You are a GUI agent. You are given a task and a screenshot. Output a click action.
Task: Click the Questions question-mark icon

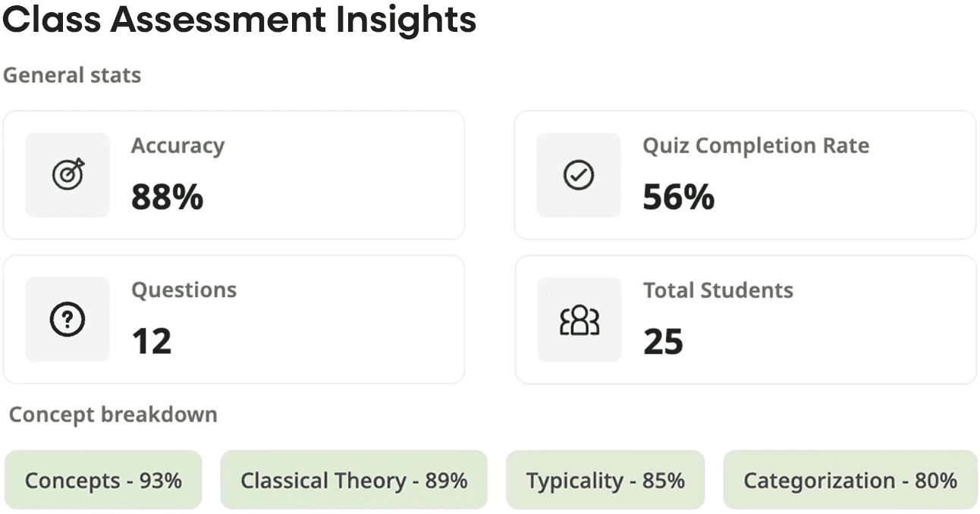pyautogui.click(x=68, y=319)
